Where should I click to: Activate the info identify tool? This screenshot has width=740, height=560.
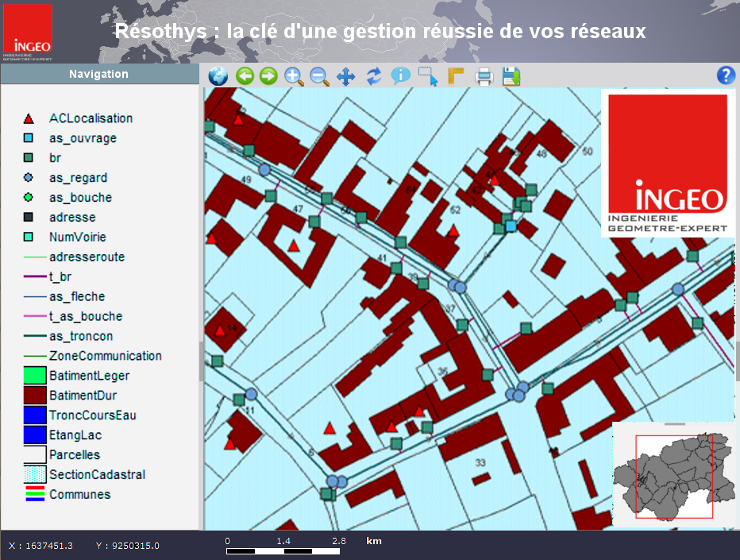(x=401, y=76)
